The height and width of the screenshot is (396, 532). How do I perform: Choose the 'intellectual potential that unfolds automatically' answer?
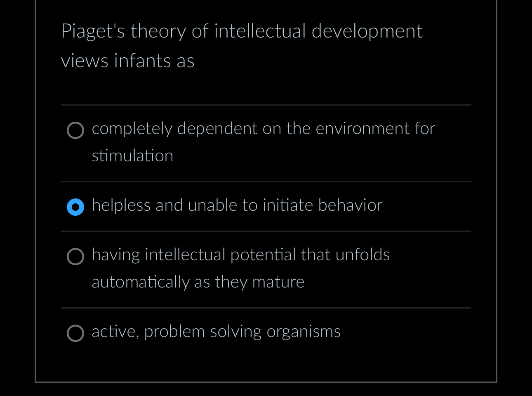pos(75,257)
